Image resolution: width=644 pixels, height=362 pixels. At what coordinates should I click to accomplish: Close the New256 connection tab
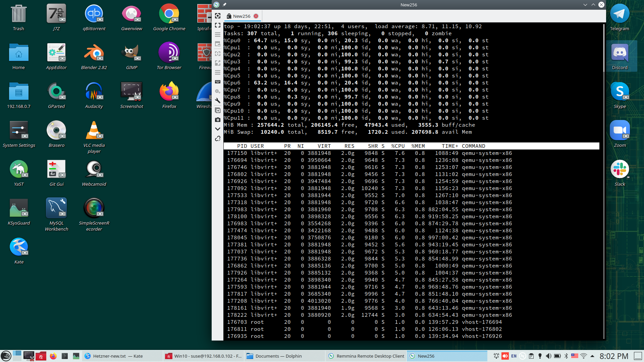[x=256, y=16]
